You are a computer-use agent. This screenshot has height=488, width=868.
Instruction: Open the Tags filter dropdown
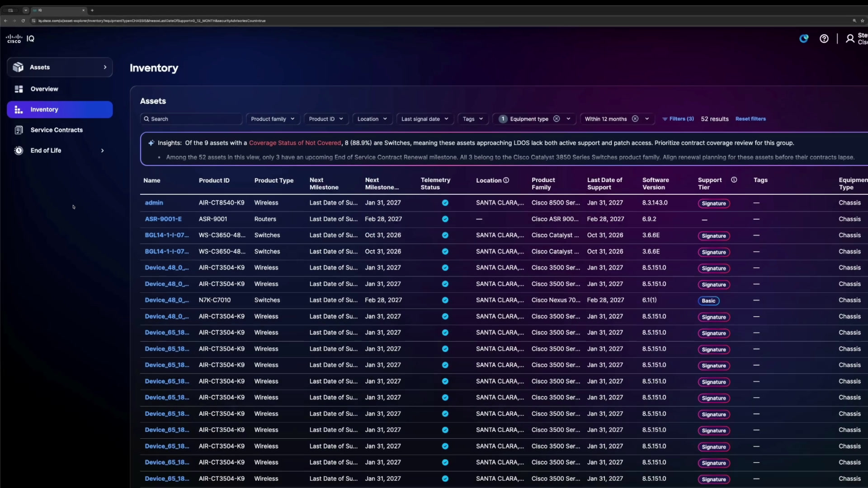pos(473,119)
